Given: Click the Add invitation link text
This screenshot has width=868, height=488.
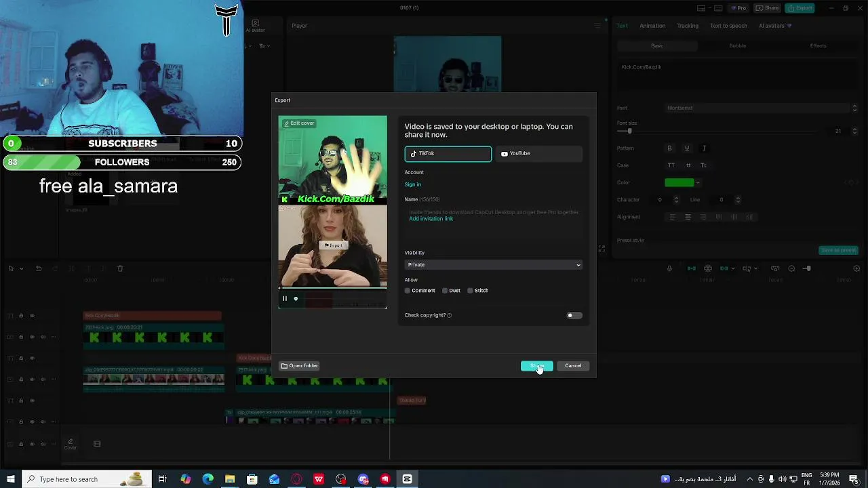Looking at the screenshot, I should pyautogui.click(x=431, y=219).
